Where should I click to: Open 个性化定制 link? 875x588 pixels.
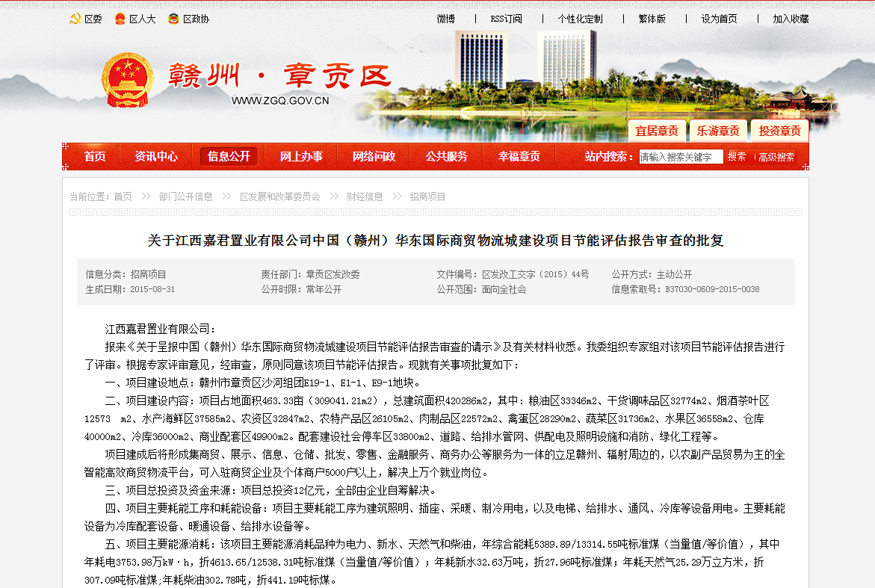coord(581,19)
